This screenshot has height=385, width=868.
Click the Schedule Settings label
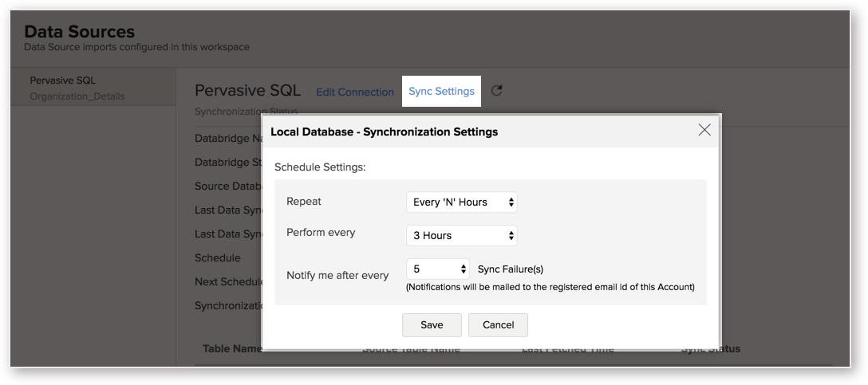(320, 167)
